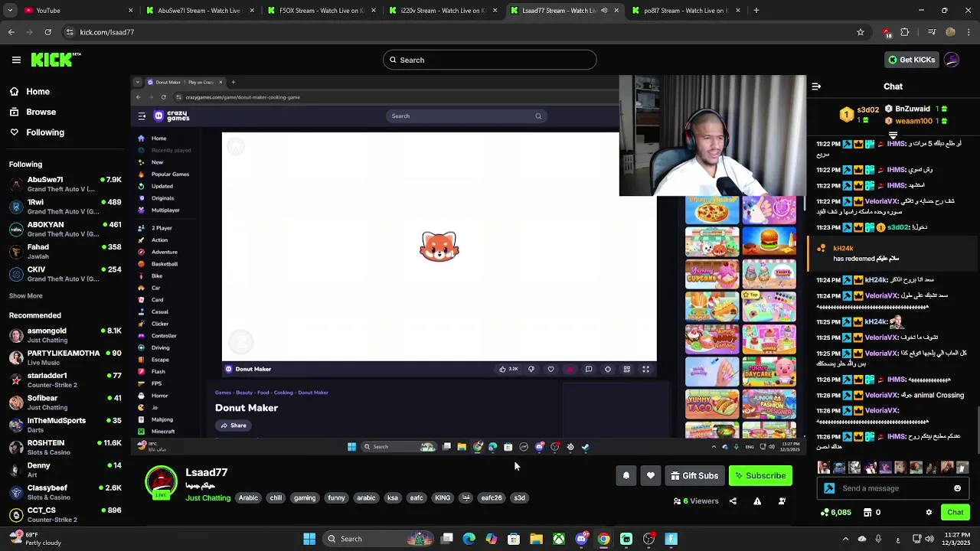Open the user profile avatar menu
The image size is (980, 551).
952,60
